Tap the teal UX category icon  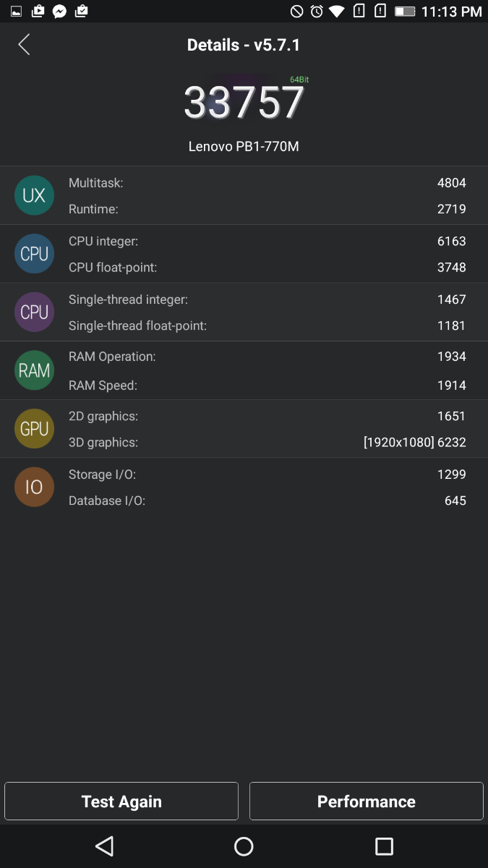(34, 195)
